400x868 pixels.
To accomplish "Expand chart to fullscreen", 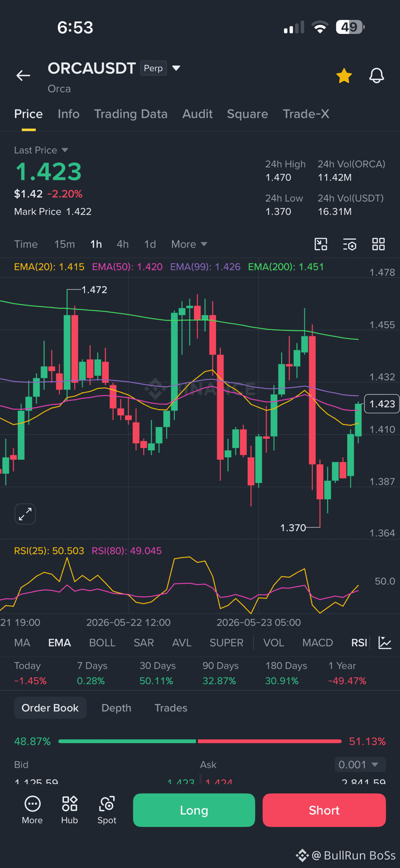I will [x=25, y=514].
